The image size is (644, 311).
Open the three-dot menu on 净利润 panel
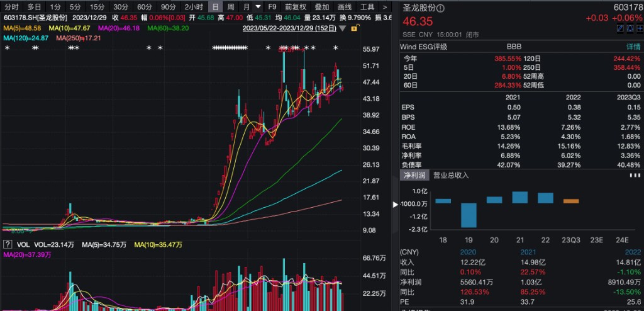(635, 175)
